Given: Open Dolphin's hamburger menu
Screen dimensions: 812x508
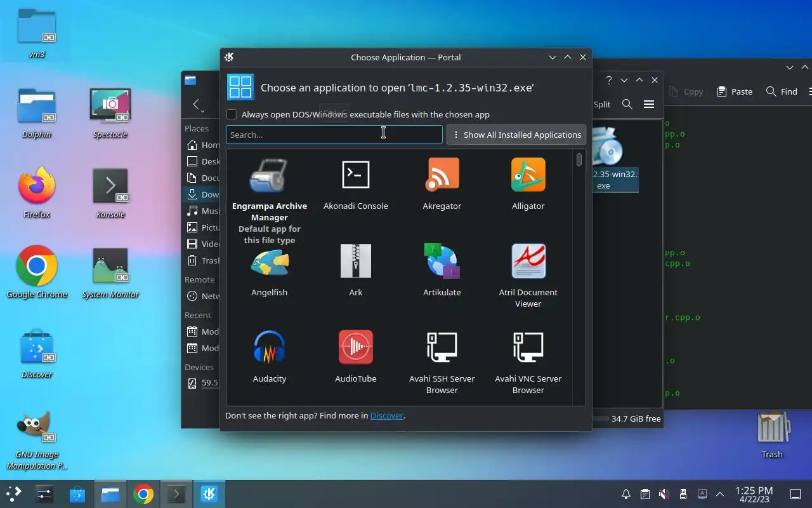Looking at the screenshot, I should (649, 104).
